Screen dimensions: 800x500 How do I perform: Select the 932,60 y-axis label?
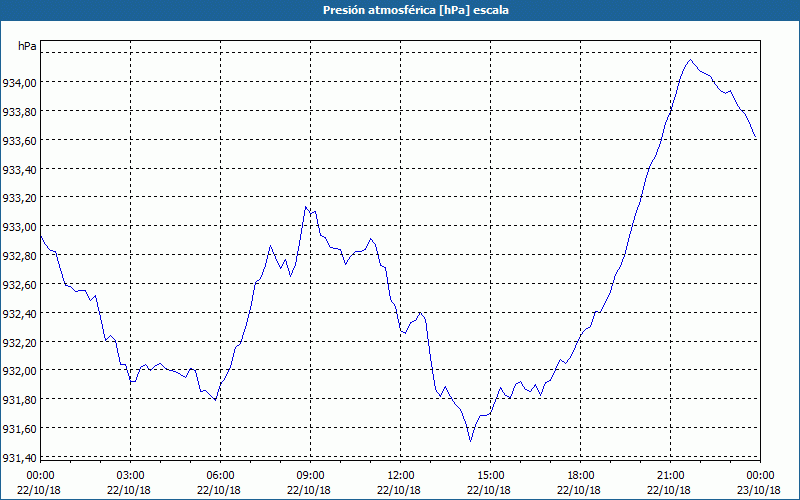[19, 285]
